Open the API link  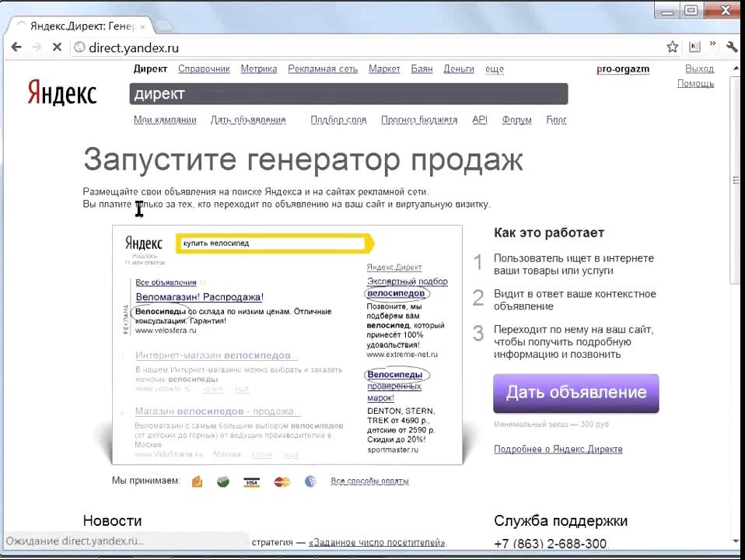tap(479, 119)
